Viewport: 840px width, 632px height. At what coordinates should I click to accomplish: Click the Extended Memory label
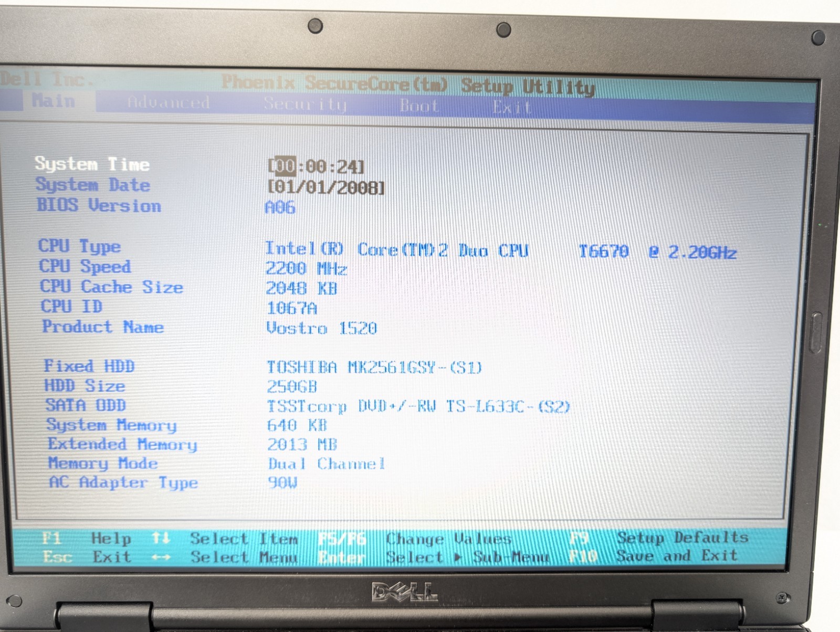coord(122,444)
